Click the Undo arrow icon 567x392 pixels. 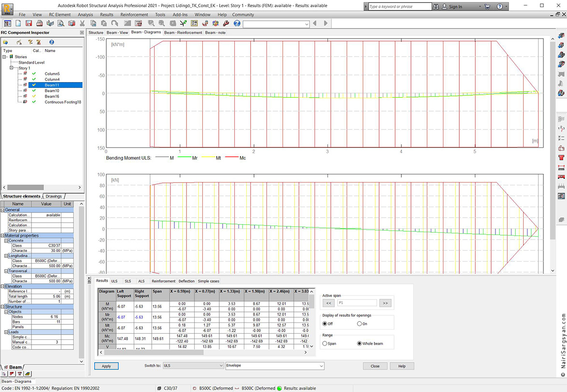[x=114, y=23]
